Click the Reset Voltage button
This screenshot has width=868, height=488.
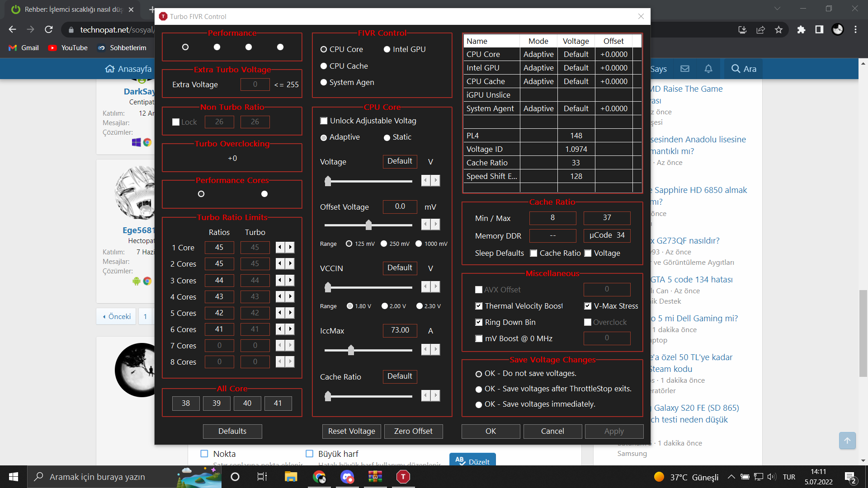click(351, 431)
